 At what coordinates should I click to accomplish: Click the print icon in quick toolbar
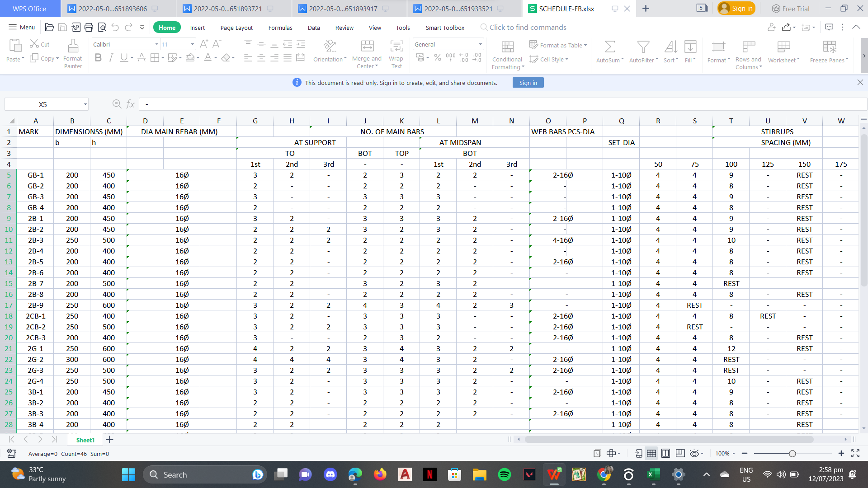pyautogui.click(x=89, y=28)
